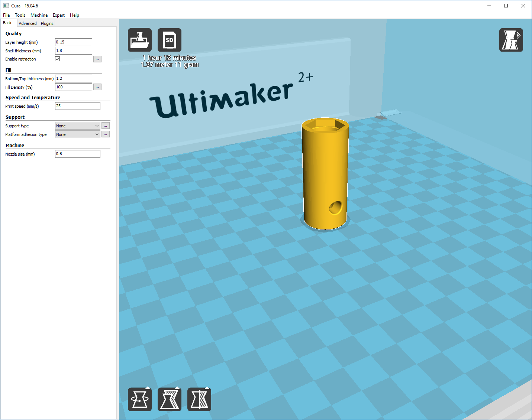This screenshot has height=420, width=532.
Task: Open the Platform adhesion type dropdown
Action: coord(78,134)
